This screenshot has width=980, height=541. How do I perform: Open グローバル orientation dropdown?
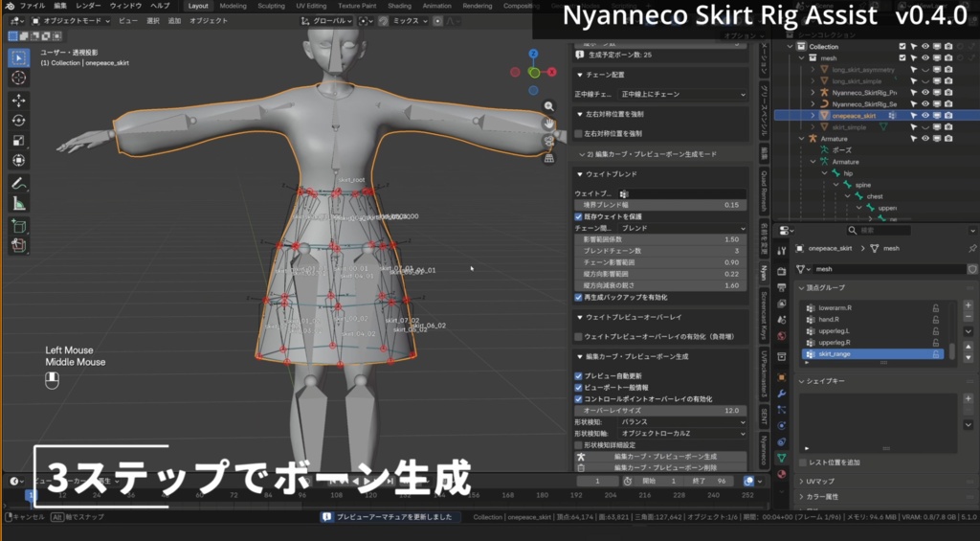[325, 21]
